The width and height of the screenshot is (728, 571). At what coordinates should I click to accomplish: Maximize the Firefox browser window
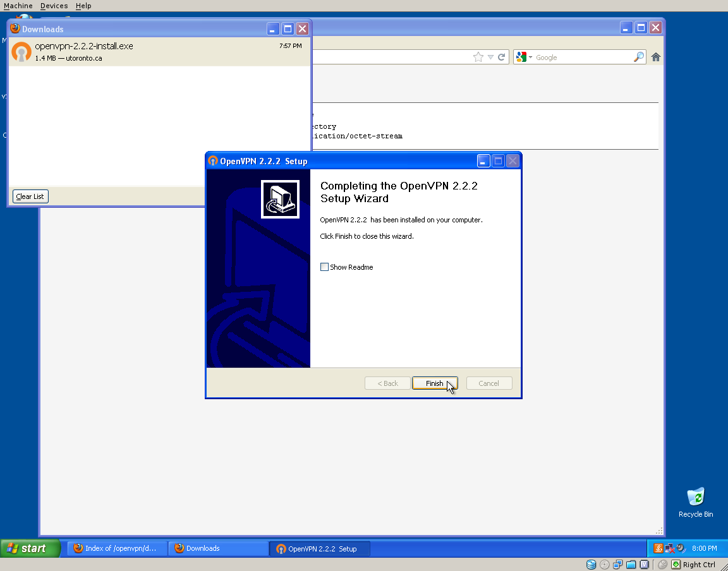click(641, 28)
